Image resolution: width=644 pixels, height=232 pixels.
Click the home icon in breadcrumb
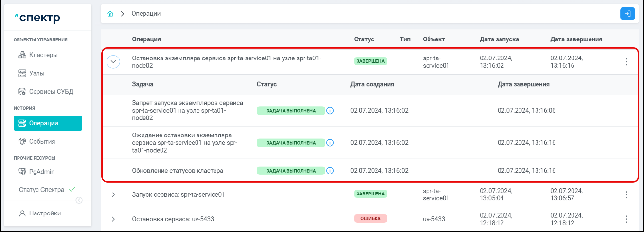coord(110,14)
